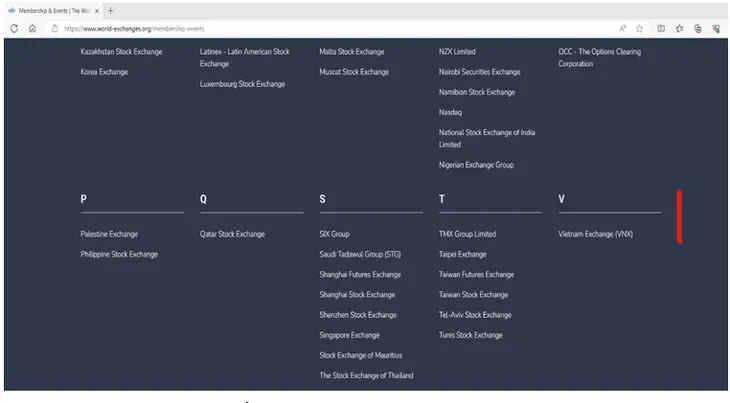This screenshot has height=403, width=730.
Task: Open Tunis Stock Exchange link
Action: coord(471,336)
